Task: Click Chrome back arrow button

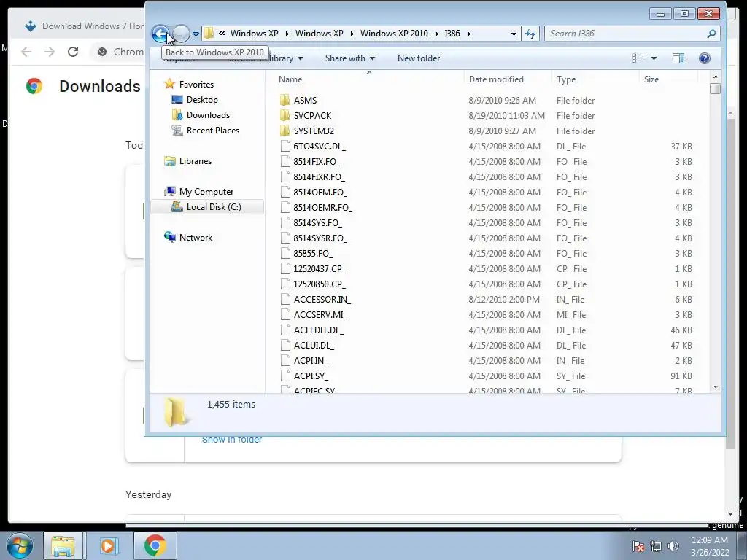Action: click(x=26, y=52)
